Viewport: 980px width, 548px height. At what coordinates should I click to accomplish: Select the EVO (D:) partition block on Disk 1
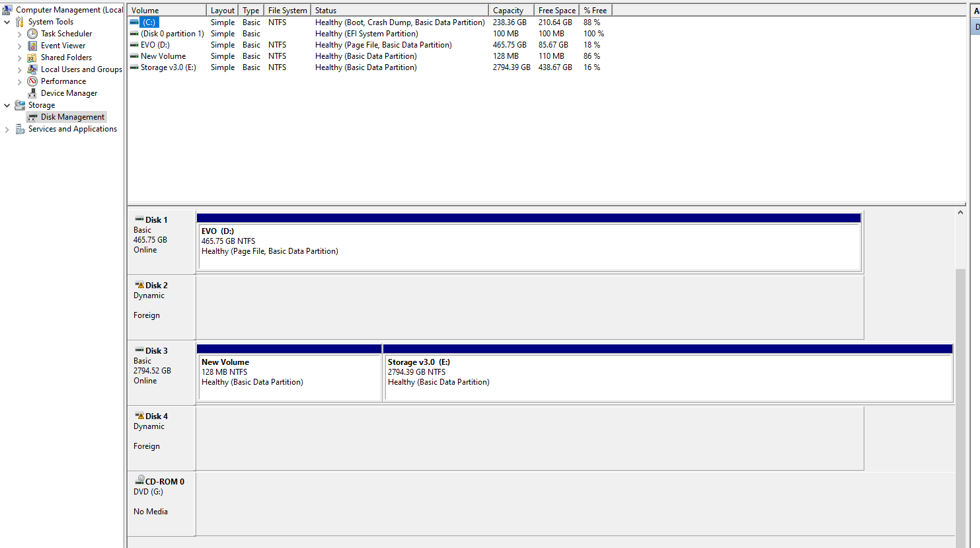click(529, 242)
